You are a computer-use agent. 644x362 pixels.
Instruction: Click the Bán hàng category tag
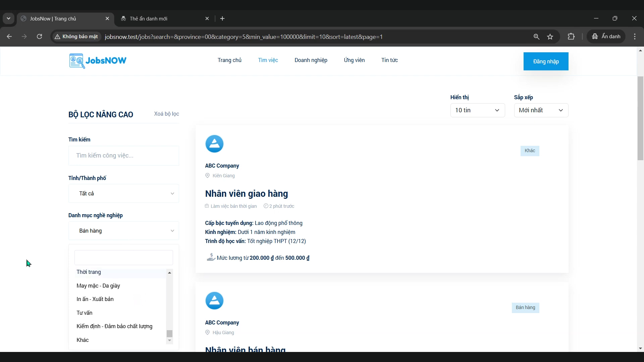525,308
